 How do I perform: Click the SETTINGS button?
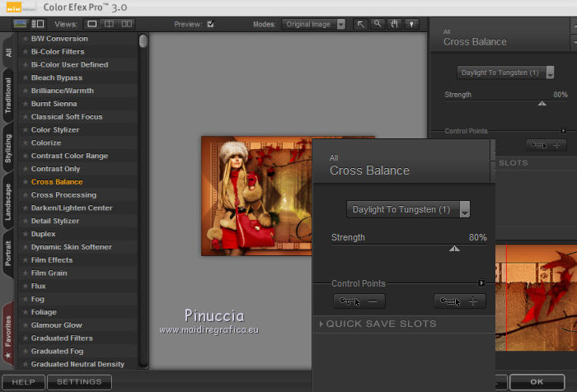click(x=79, y=382)
